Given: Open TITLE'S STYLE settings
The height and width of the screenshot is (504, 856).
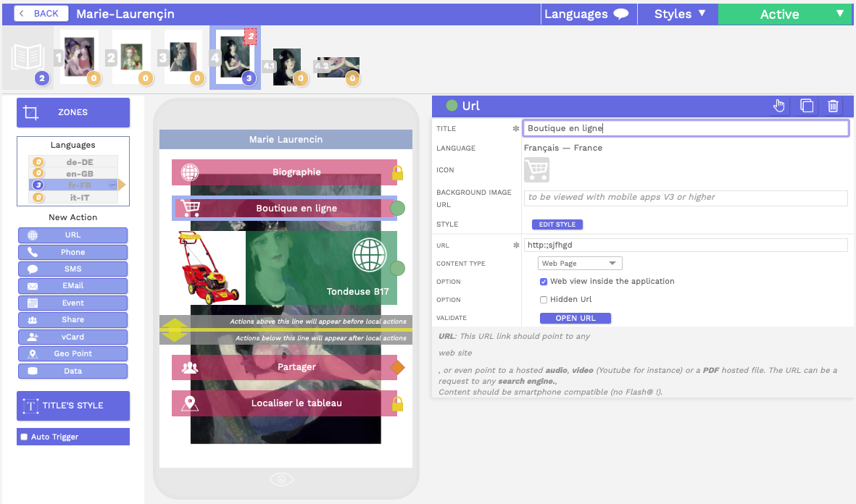Looking at the screenshot, I should pos(73,406).
